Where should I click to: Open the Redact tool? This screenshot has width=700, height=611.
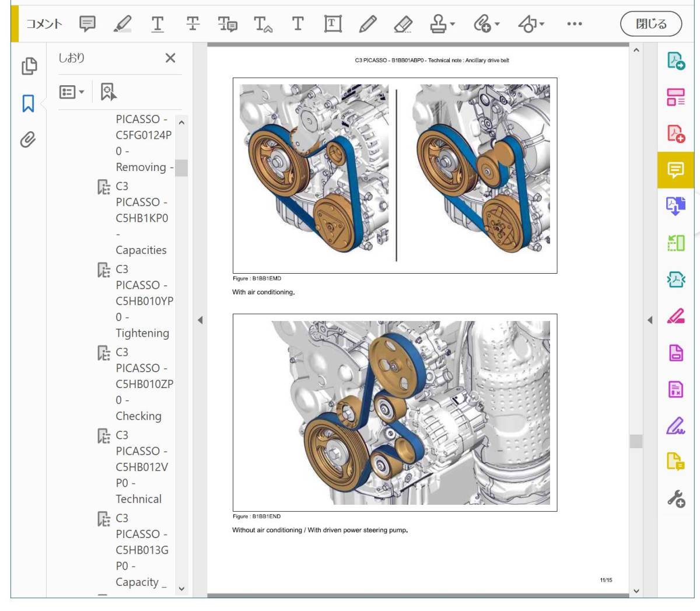pos(675,316)
